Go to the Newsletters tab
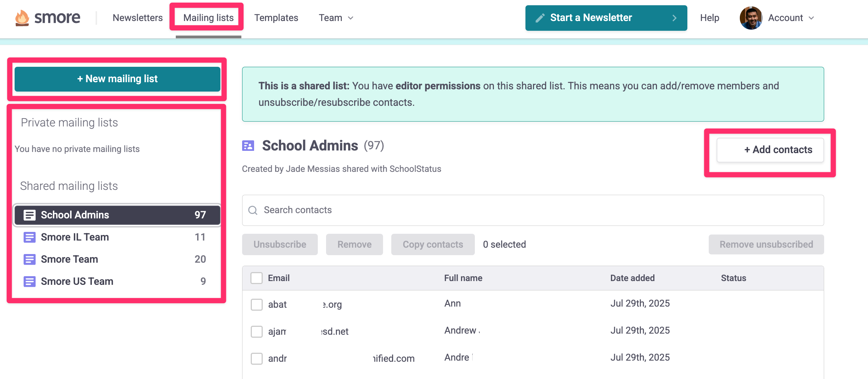The height and width of the screenshot is (379, 868). [x=138, y=18]
